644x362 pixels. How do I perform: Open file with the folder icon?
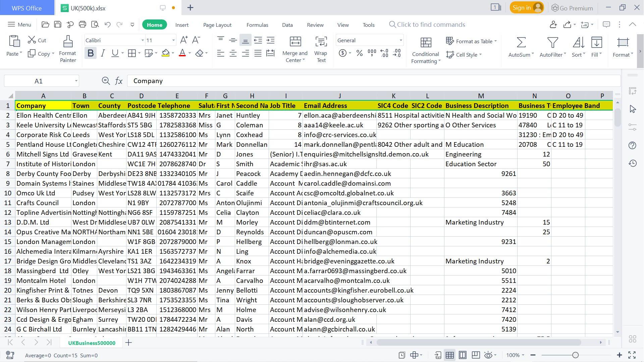pyautogui.click(x=45, y=24)
